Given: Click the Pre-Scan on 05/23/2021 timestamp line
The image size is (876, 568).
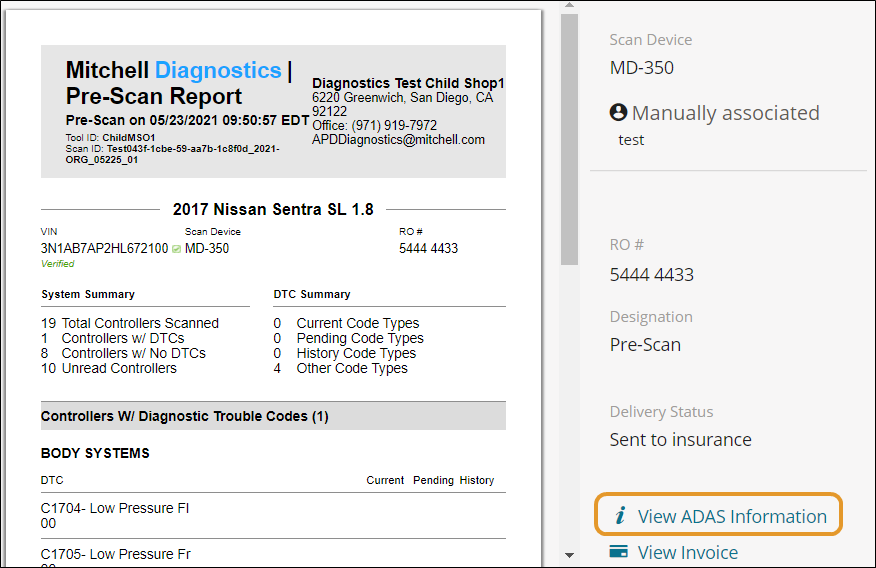Looking at the screenshot, I should [x=187, y=120].
